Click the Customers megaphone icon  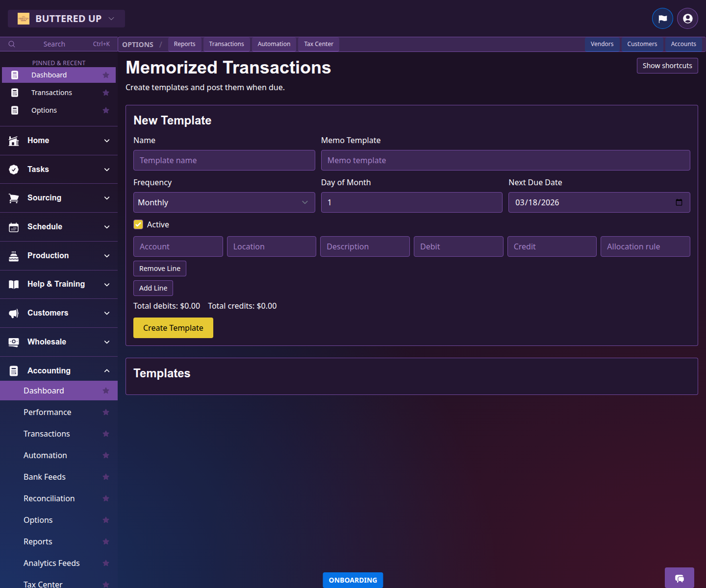[13, 313]
